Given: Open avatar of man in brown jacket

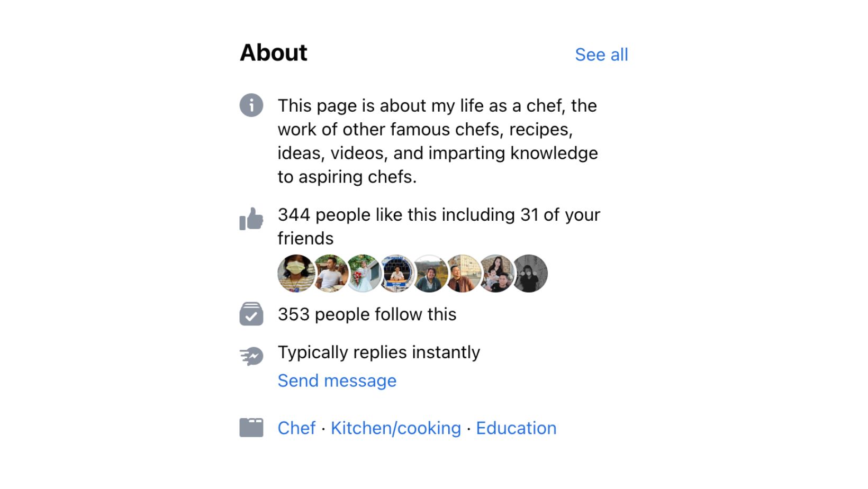Looking at the screenshot, I should click(463, 273).
